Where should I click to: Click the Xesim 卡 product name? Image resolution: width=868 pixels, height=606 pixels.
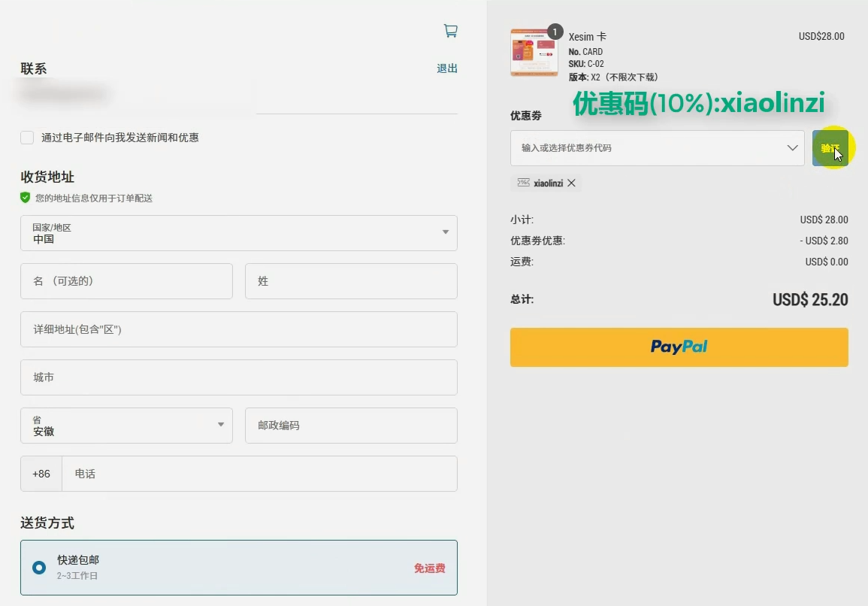pyautogui.click(x=588, y=37)
